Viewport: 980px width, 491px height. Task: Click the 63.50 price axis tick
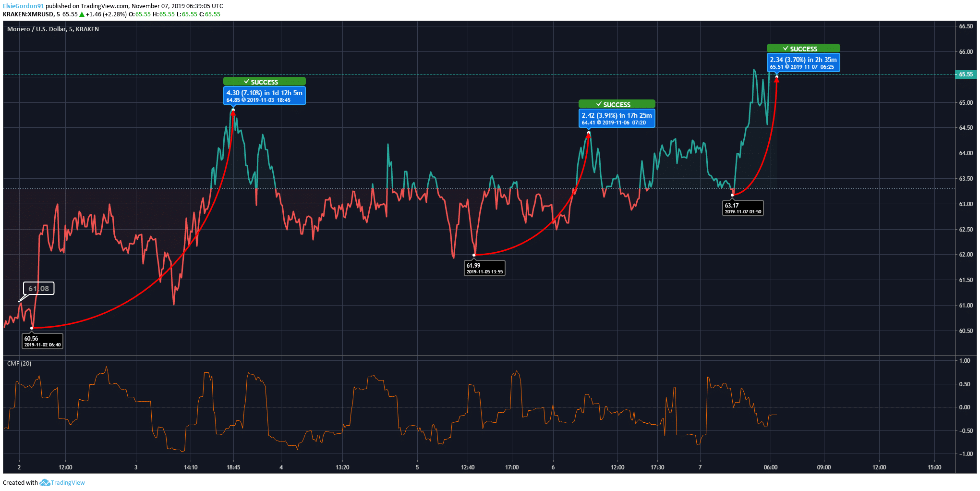(966, 179)
